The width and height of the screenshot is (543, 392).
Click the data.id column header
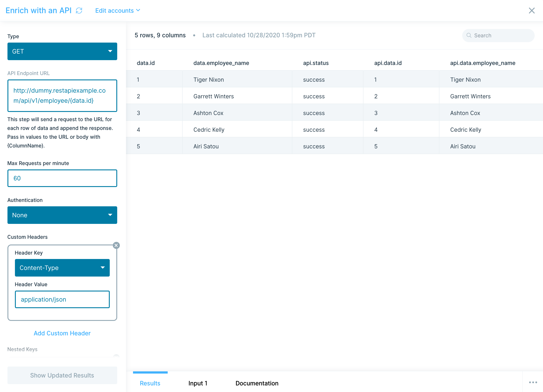tap(146, 63)
